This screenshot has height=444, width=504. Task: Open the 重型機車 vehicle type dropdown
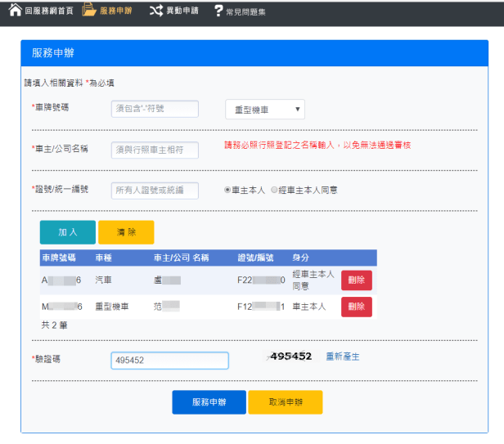[264, 110]
